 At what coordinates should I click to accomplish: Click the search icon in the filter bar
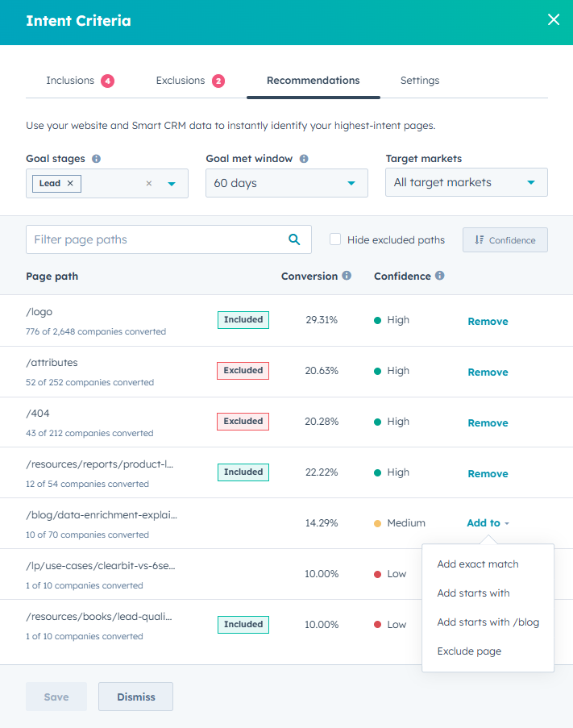coord(294,239)
